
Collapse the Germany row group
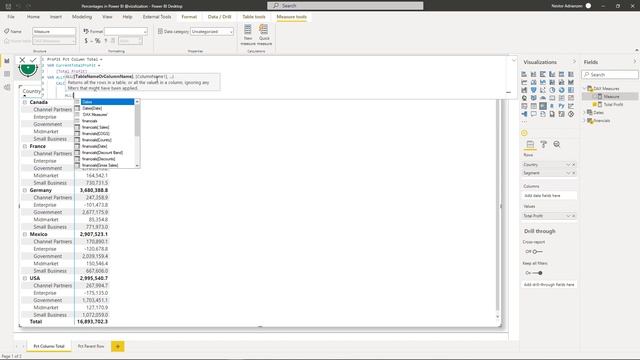pos(25,190)
